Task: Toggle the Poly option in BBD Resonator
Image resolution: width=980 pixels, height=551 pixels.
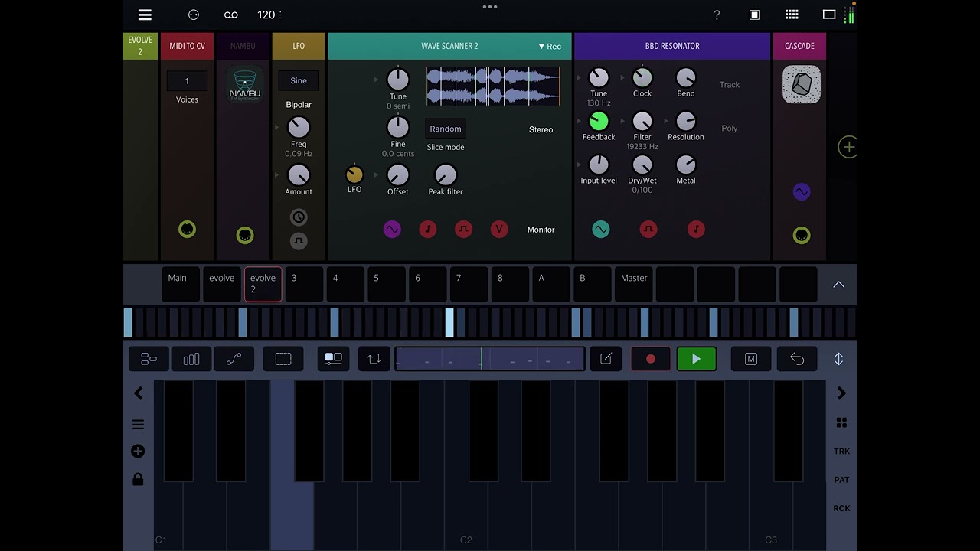Action: click(730, 129)
